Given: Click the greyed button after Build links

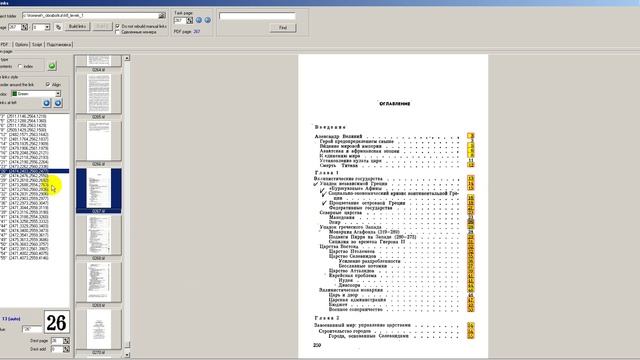Looking at the screenshot, I should (102, 27).
